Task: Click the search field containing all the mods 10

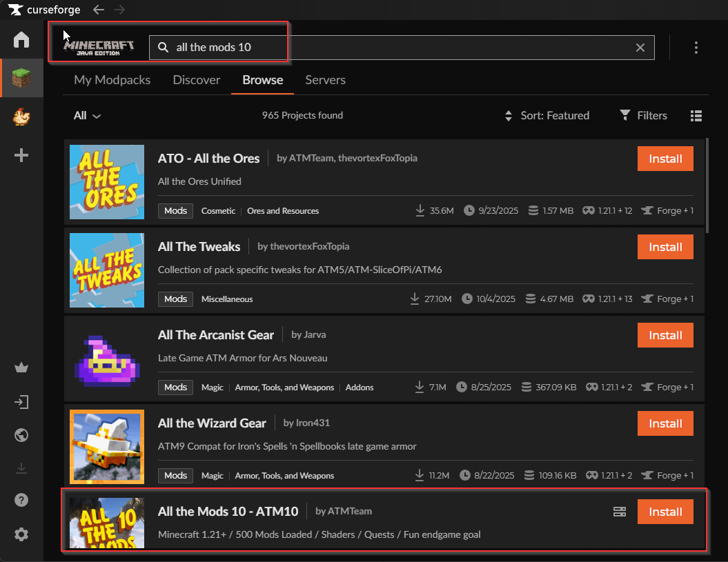Action: tap(400, 48)
